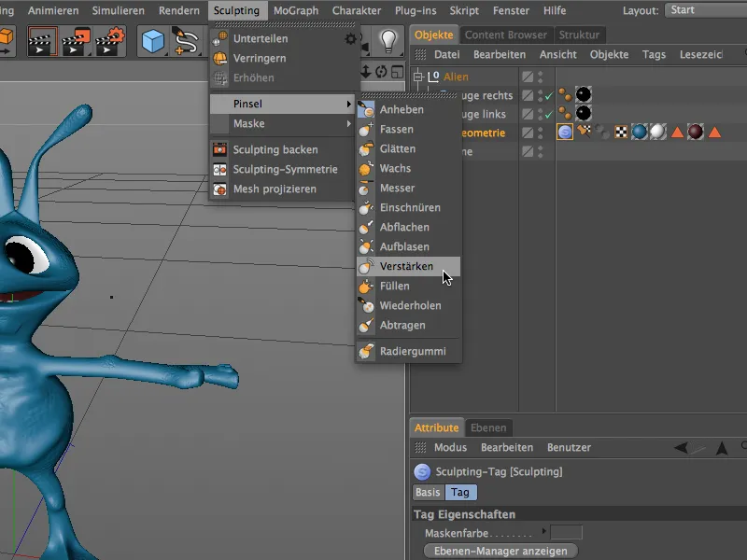
Task: Select the Tag tab button
Action: (460, 493)
